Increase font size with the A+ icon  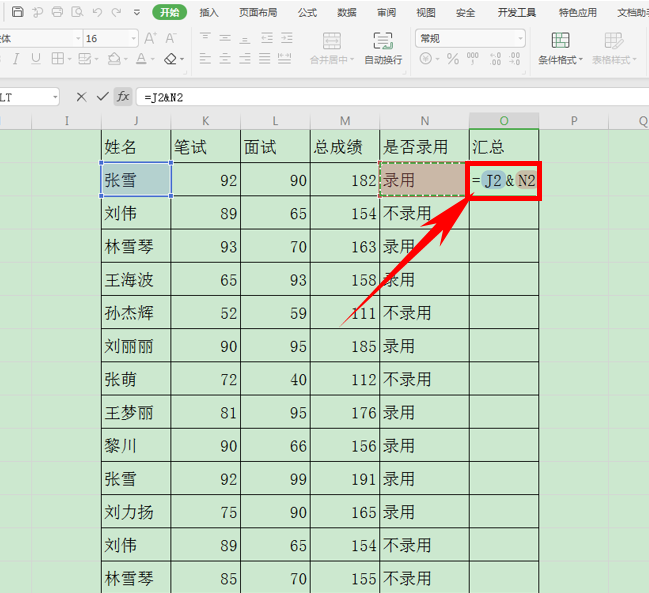pos(150,38)
